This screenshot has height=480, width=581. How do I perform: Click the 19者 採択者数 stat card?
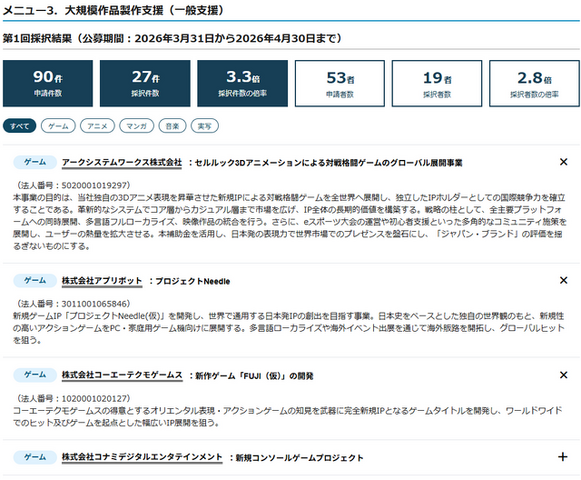tap(437, 83)
